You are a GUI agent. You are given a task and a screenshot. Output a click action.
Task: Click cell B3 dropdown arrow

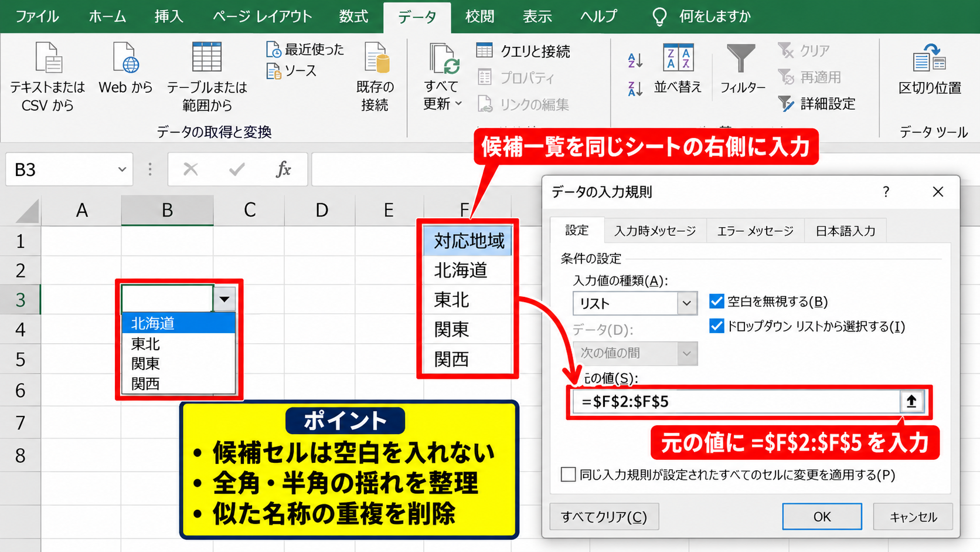[x=224, y=300]
